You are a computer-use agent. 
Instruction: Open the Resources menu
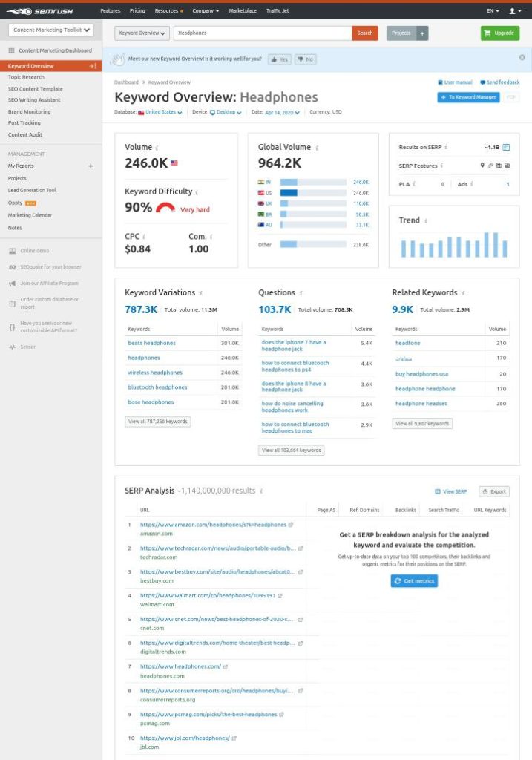(x=168, y=10)
